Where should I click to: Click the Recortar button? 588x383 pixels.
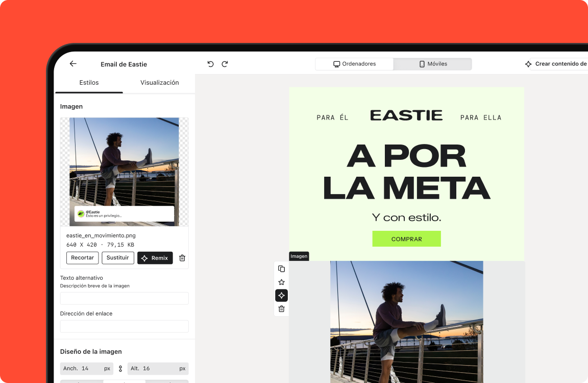point(83,258)
